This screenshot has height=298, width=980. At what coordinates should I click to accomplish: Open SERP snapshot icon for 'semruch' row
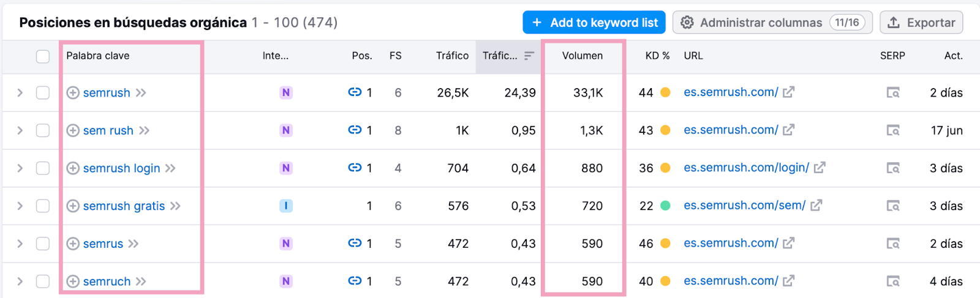tap(893, 281)
